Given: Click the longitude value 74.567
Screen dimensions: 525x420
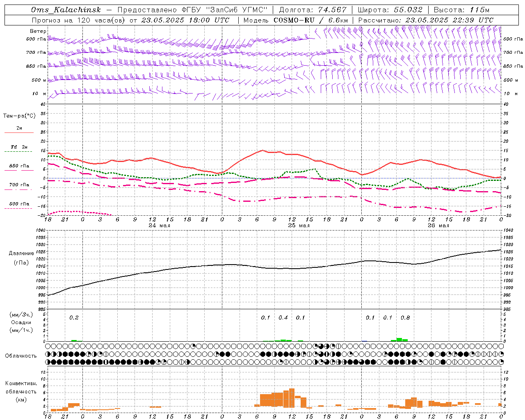Looking at the screenshot, I should (333, 10).
